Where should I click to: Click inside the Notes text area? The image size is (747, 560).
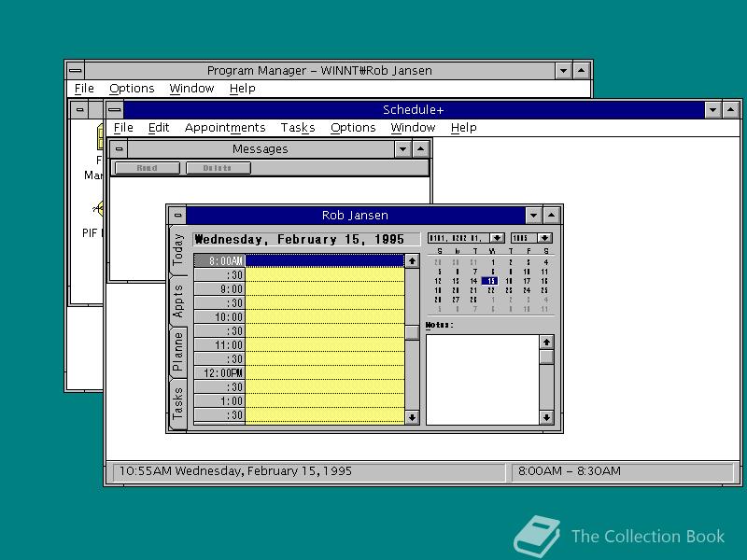(x=483, y=380)
